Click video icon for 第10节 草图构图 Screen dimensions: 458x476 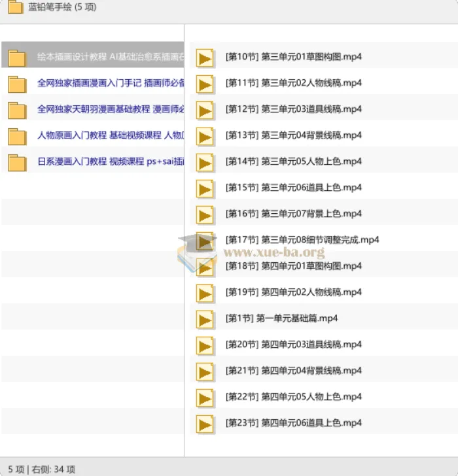[205, 58]
